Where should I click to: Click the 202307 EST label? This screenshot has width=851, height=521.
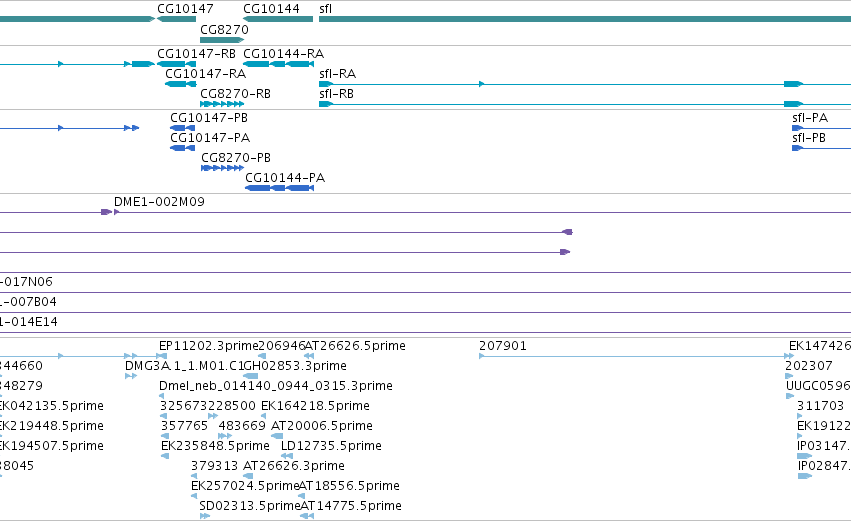pos(809,366)
